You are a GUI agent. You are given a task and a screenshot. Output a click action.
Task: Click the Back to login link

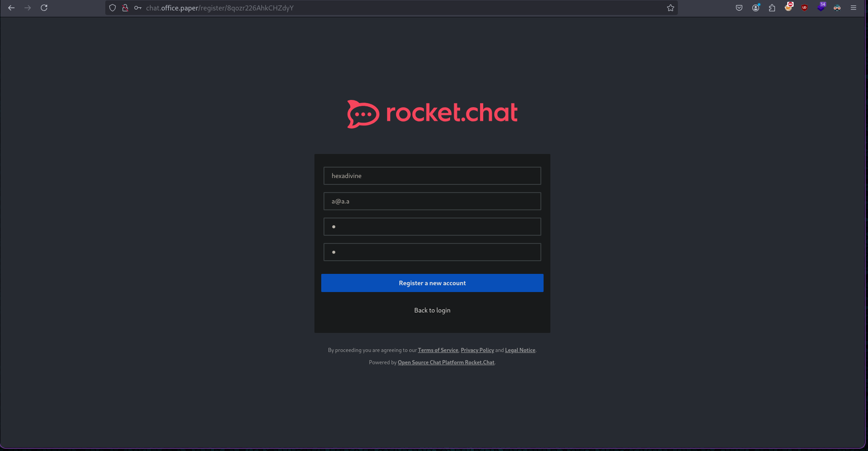432,310
